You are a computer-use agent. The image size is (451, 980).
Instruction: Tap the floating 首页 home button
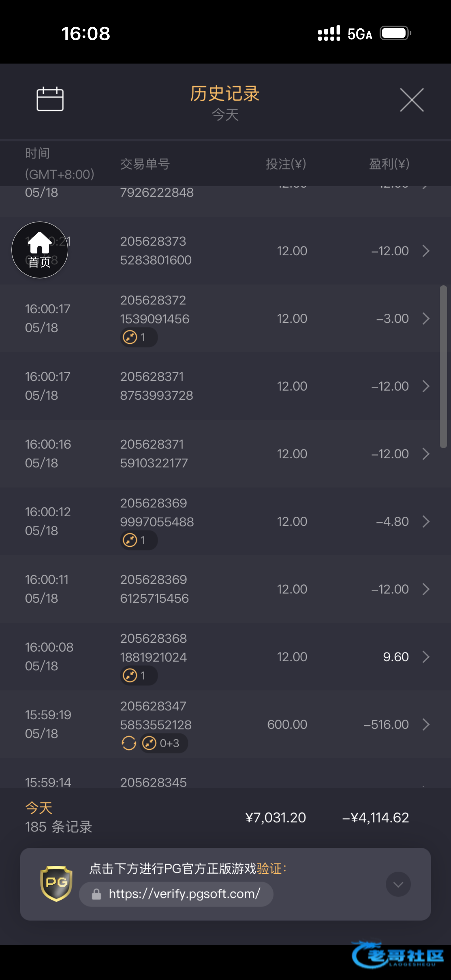pos(40,250)
